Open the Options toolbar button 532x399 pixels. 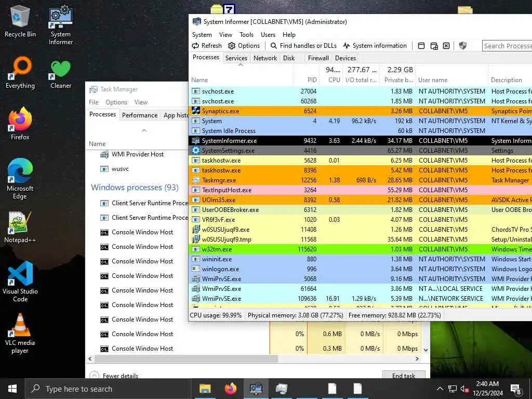[244, 46]
